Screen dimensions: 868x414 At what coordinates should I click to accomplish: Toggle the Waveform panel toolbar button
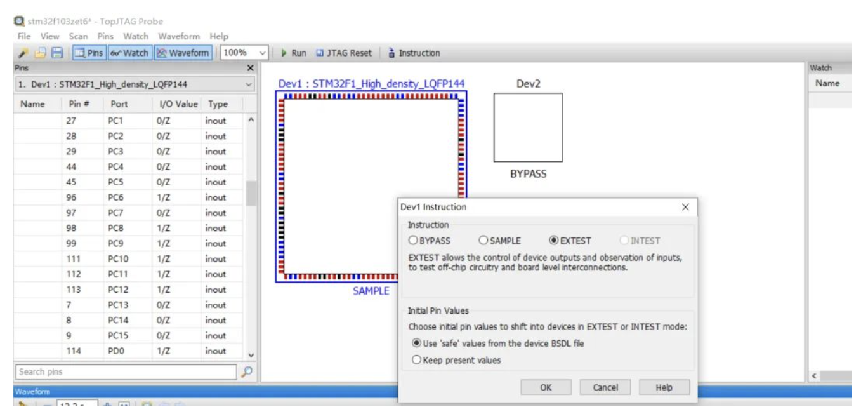[183, 53]
